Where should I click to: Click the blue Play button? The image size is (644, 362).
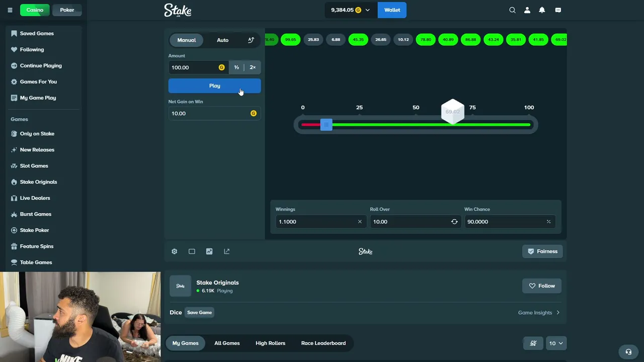215,86
